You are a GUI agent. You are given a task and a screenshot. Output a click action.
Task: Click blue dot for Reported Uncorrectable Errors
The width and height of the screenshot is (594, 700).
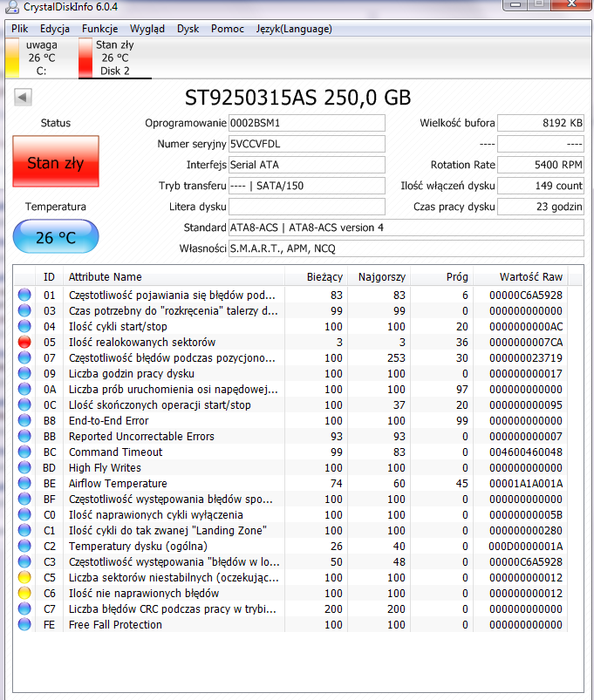[24, 436]
